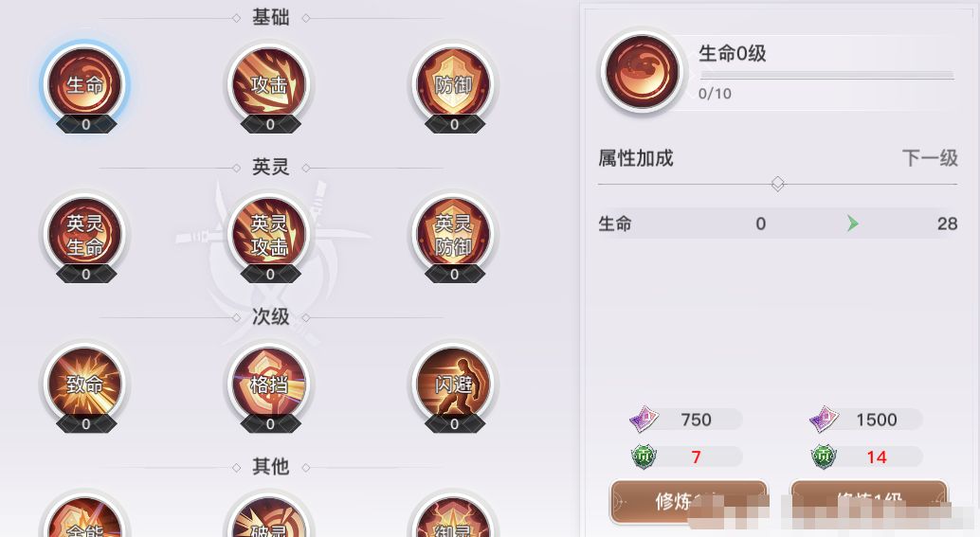Viewport: 980px width, 537px height.
Task: Choose the 英灵防御 skill icon
Action: (x=454, y=234)
